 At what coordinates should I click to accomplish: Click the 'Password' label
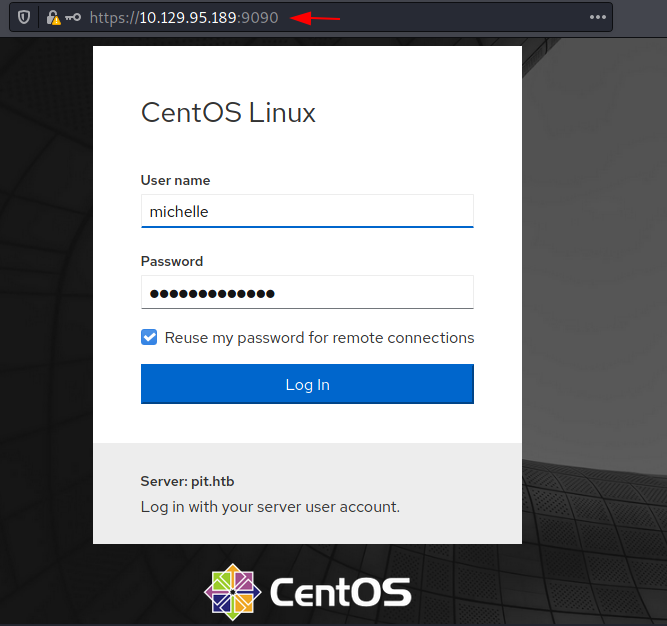click(172, 261)
